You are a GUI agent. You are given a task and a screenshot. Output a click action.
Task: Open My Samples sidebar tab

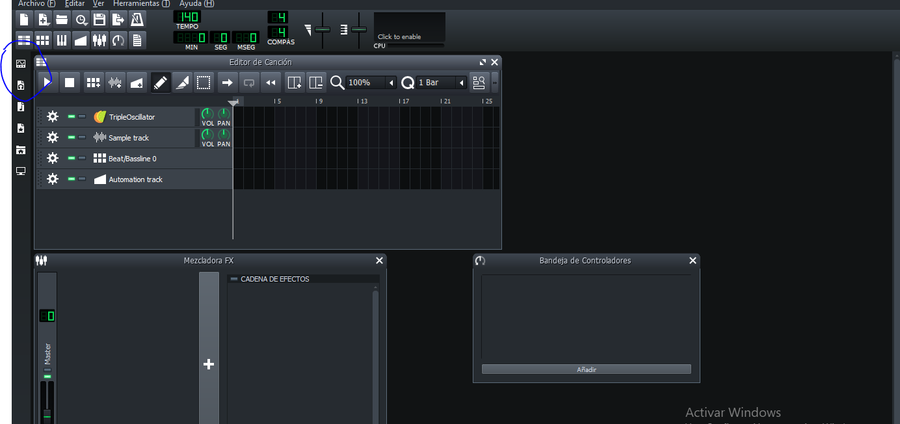(21, 107)
